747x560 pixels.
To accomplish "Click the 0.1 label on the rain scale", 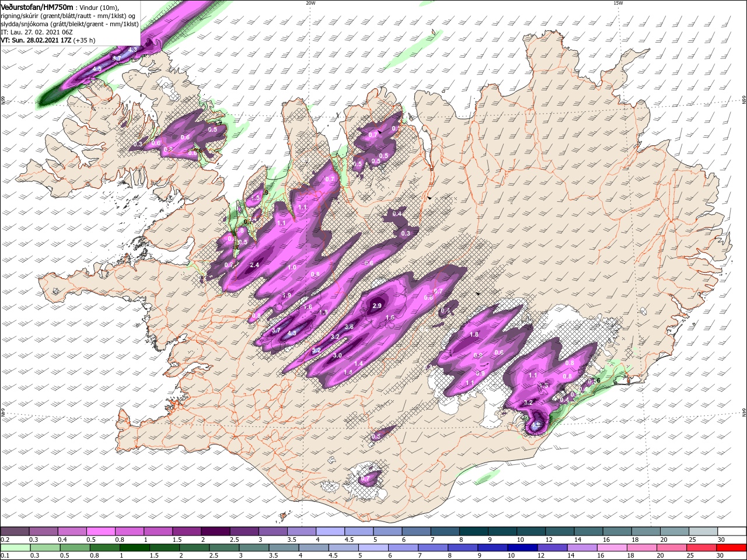I will (x=5, y=556).
